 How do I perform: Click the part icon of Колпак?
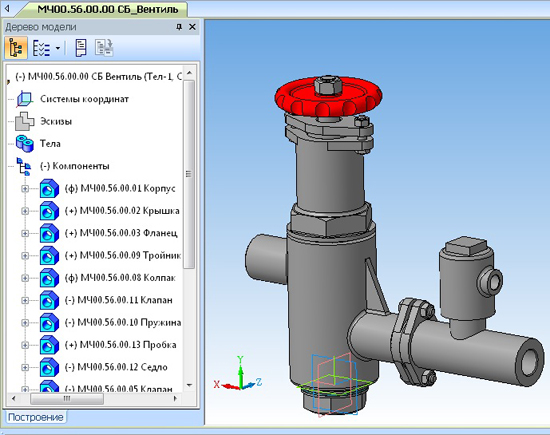click(49, 278)
